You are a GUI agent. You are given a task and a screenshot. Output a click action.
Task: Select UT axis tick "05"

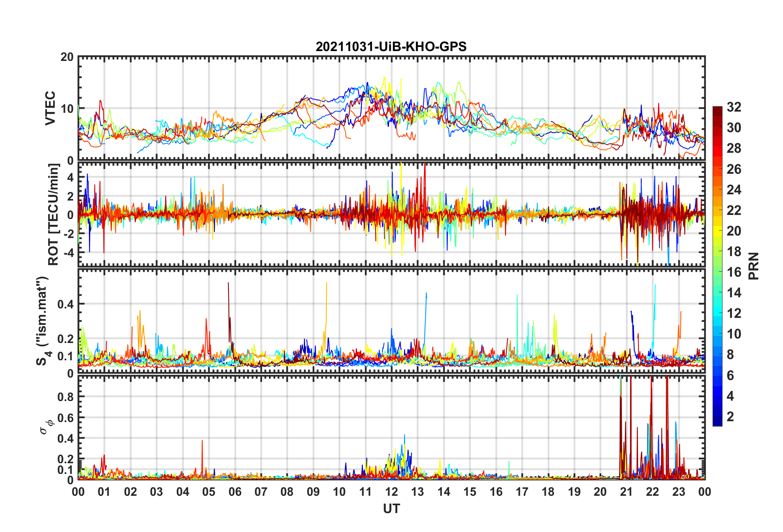coord(209,492)
